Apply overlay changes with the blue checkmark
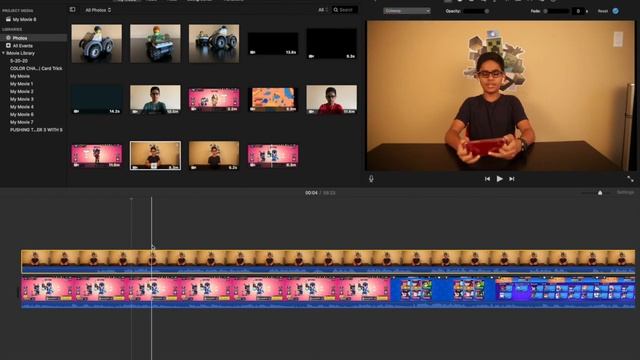Viewport: 640px width, 360px height. tap(616, 11)
